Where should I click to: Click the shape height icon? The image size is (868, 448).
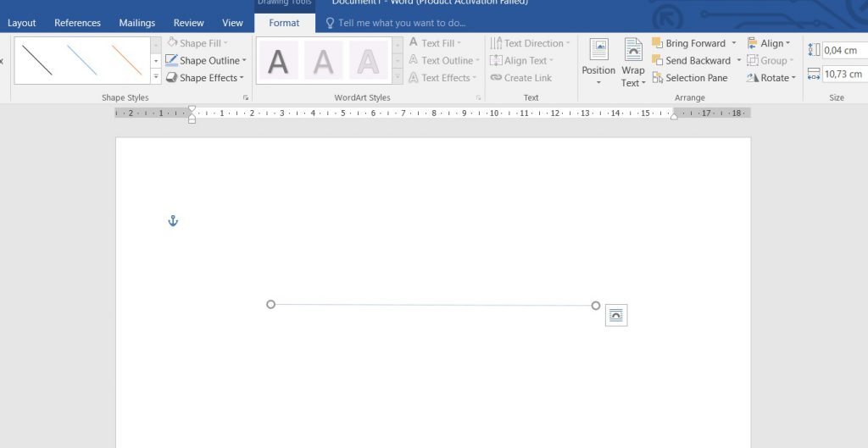(814, 50)
